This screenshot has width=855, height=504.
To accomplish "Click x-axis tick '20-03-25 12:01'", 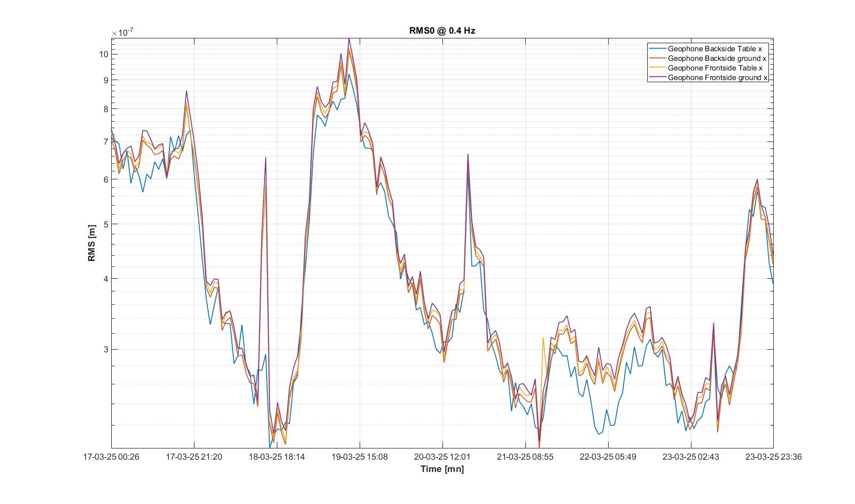I will click(x=442, y=456).
